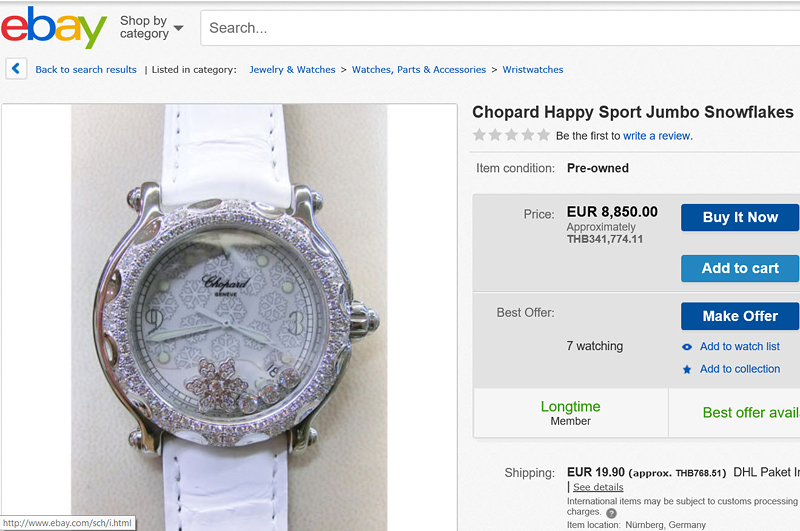Click the blue back arrow icon
The height and width of the screenshot is (531, 800).
coord(16,69)
